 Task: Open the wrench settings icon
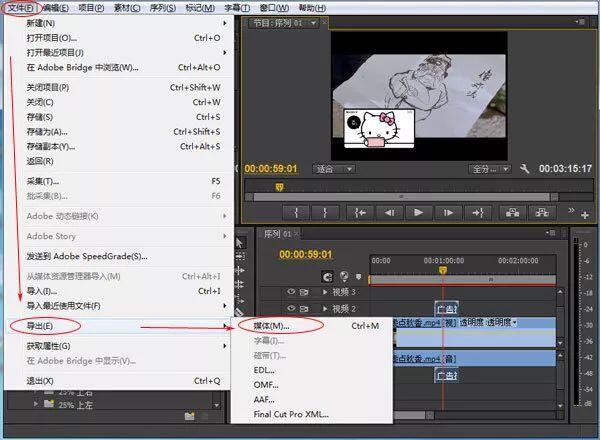click(x=524, y=169)
